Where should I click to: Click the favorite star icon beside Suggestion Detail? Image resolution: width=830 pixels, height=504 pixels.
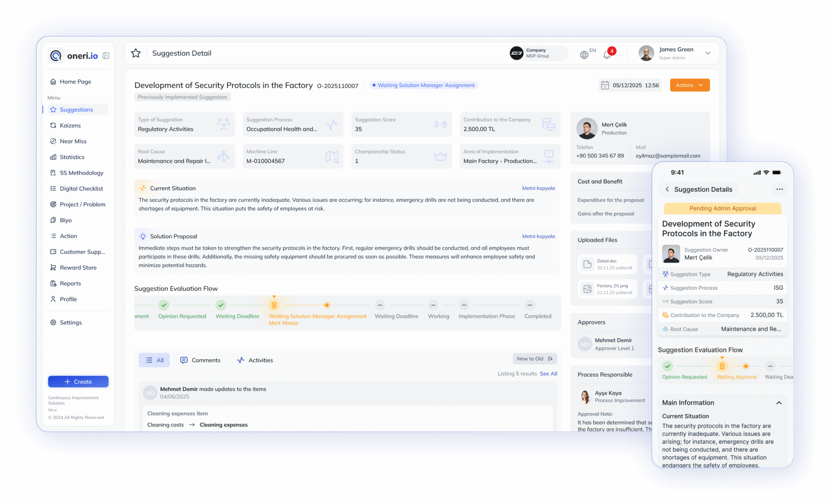point(136,53)
